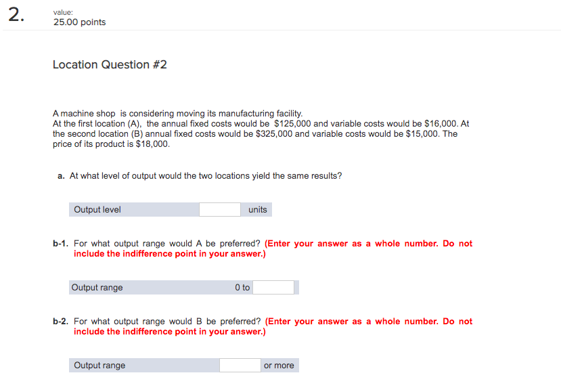The image size is (561, 392).
Task: Click the "25.00 points" value label
Action: [79, 22]
